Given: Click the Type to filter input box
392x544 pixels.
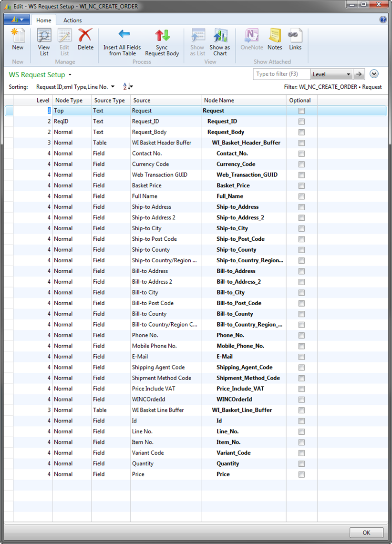Looking at the screenshot, I should coord(281,74).
